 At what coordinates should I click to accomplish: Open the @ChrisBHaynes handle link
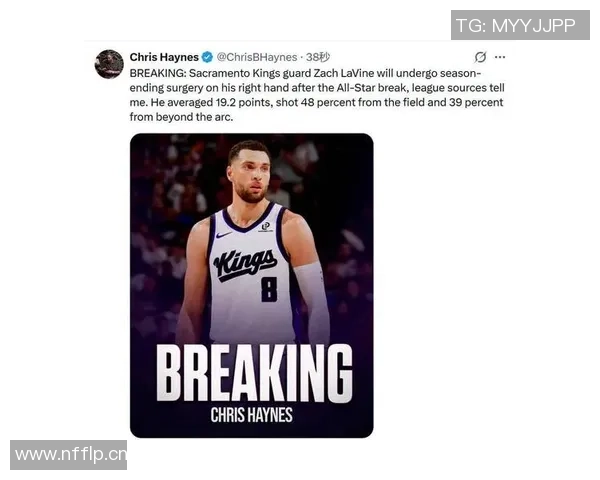pyautogui.click(x=257, y=57)
